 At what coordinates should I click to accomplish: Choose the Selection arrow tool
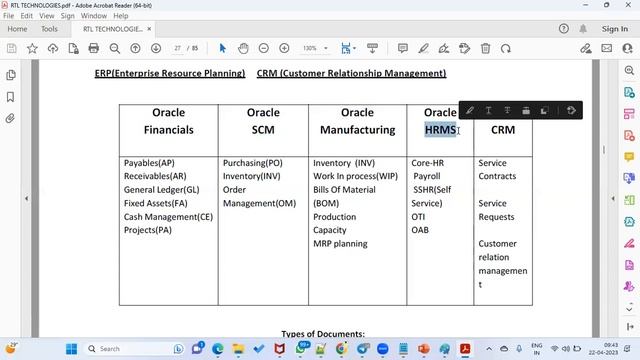click(x=222, y=49)
